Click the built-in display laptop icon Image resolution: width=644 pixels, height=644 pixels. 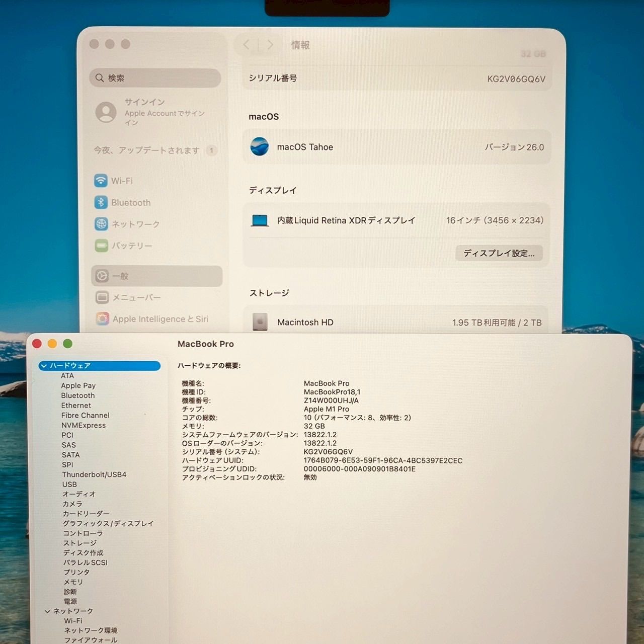pos(260,220)
